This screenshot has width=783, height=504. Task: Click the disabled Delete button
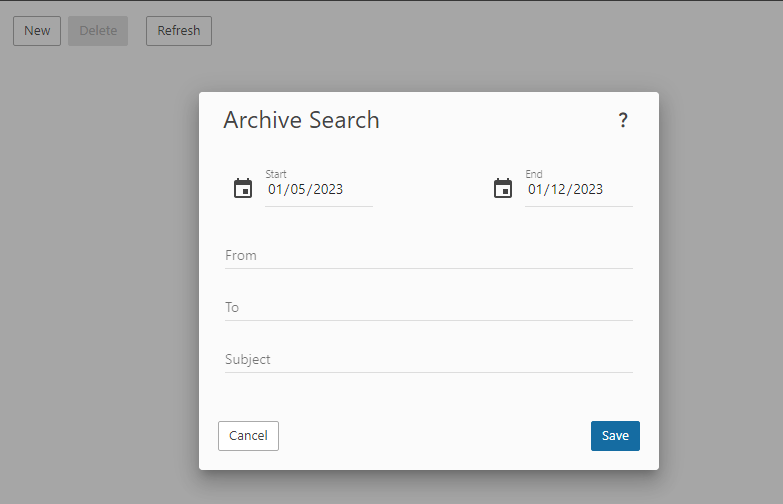tap(98, 31)
